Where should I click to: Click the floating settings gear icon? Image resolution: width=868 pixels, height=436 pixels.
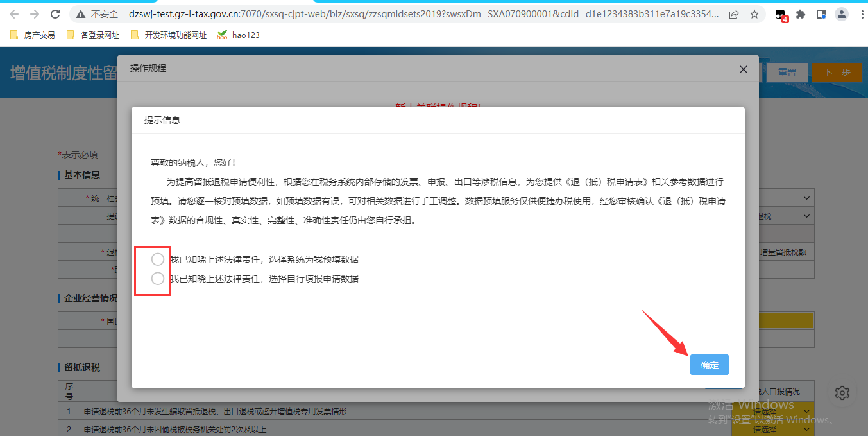[842, 392]
